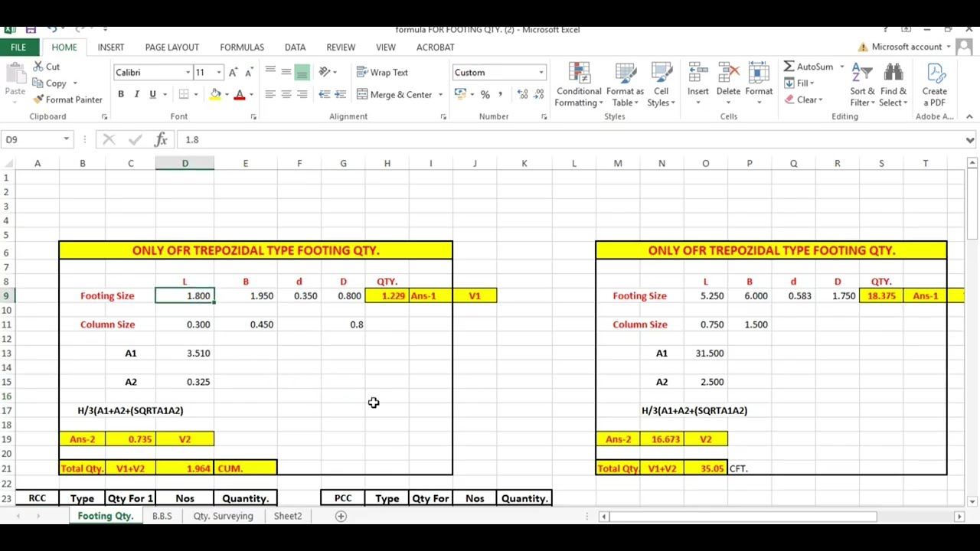
Task: Apply italic formatting
Action: [136, 94]
